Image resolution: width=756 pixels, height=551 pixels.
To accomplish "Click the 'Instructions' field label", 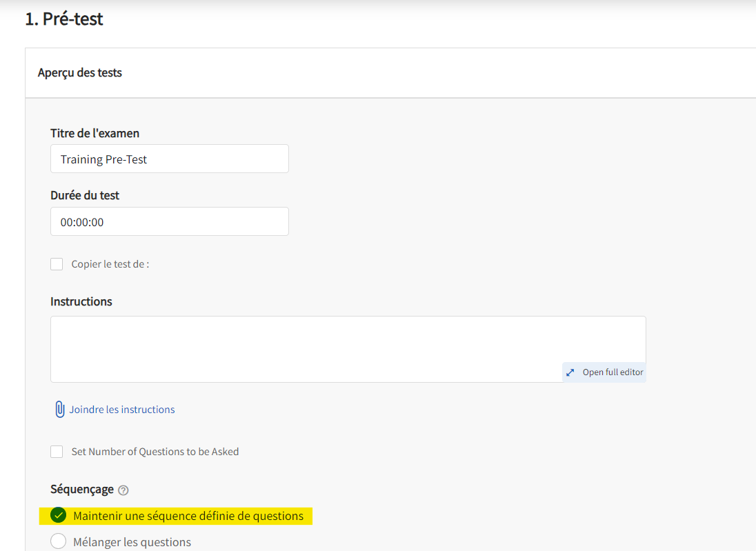I will [x=81, y=301].
